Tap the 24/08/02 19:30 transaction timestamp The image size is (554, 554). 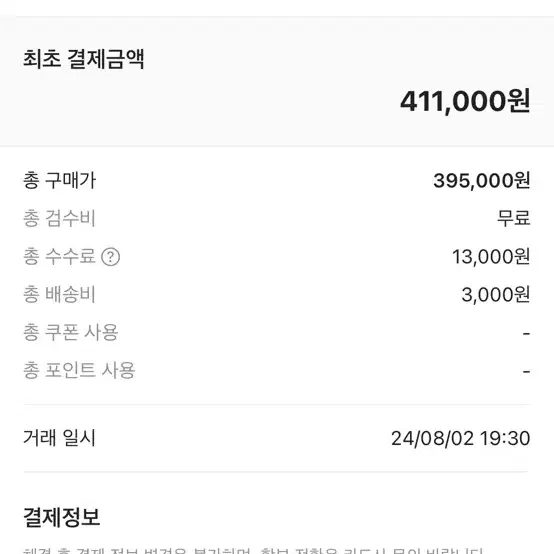461,438
